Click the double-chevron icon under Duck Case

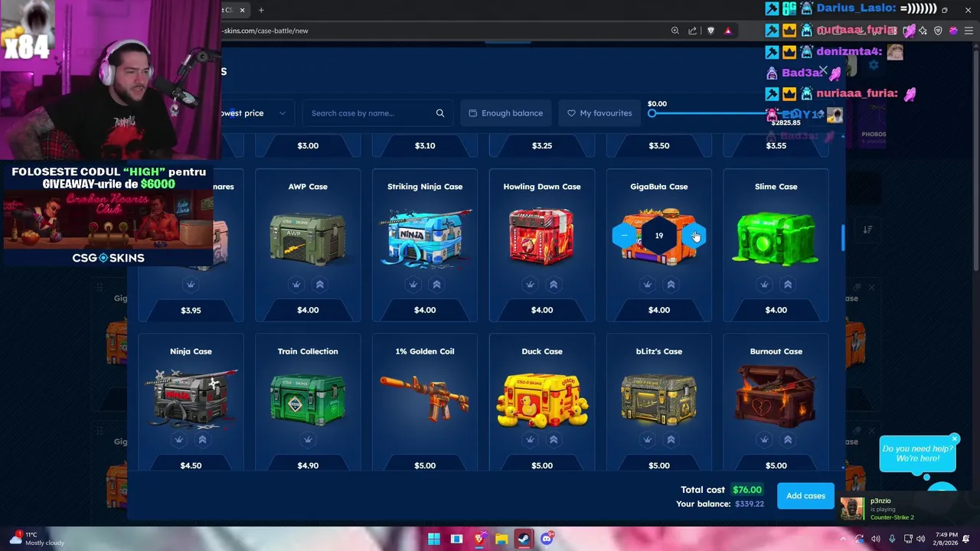[554, 440]
